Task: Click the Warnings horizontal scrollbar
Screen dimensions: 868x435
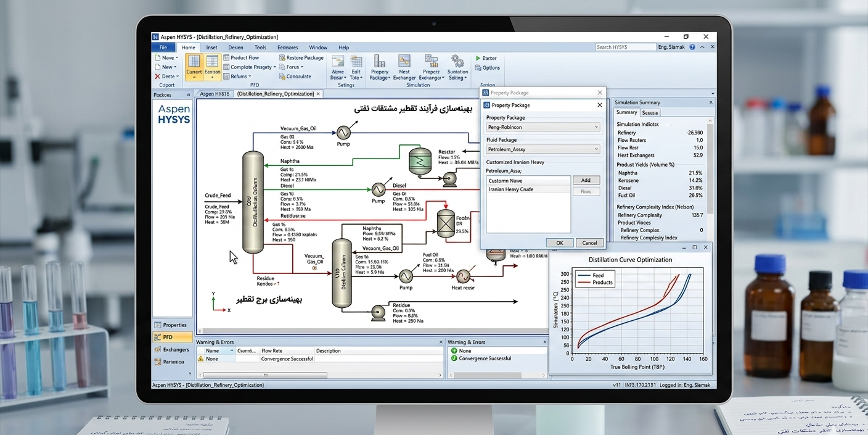Action: click(319, 375)
